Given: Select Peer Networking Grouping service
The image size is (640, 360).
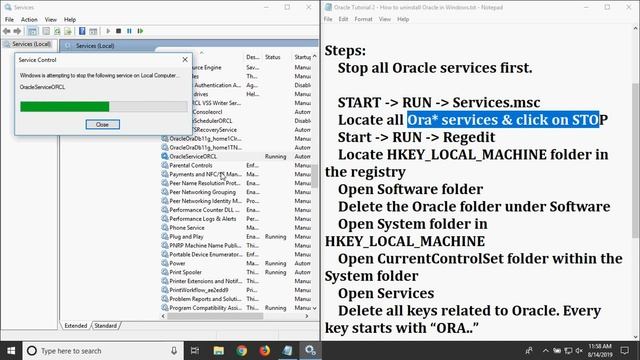Looking at the screenshot, I should [x=236, y=192].
